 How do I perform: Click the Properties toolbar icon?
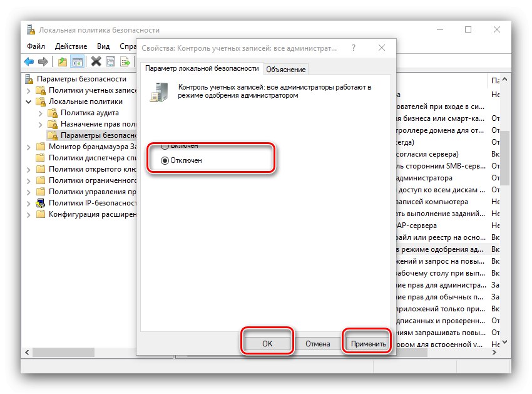pyautogui.click(x=111, y=61)
